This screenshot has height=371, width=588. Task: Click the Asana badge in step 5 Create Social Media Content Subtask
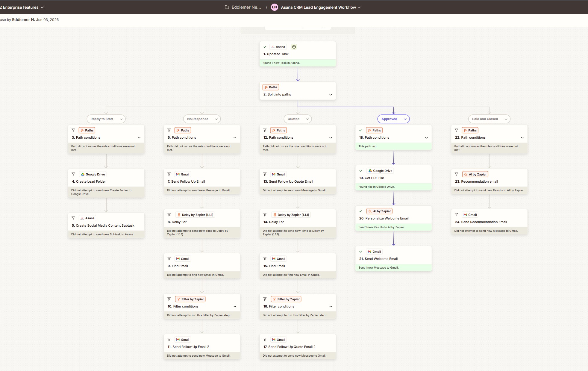click(87, 218)
